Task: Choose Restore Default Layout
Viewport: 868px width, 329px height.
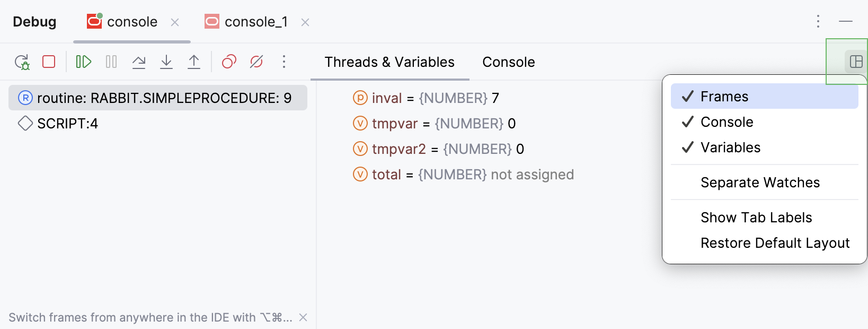Action: coord(775,243)
